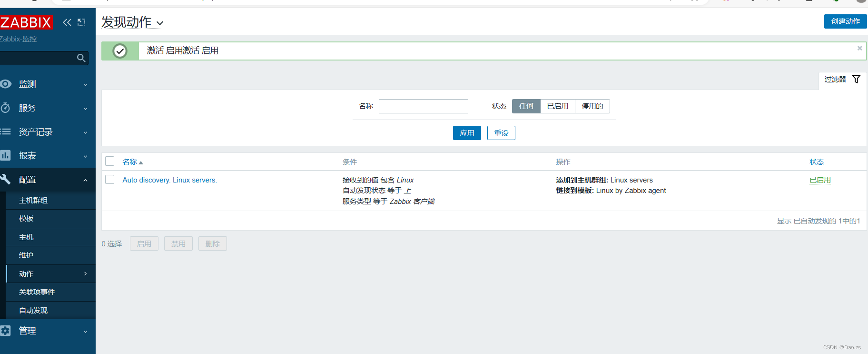Click the 应用 filter button
This screenshot has width=868, height=354.
[x=467, y=133]
